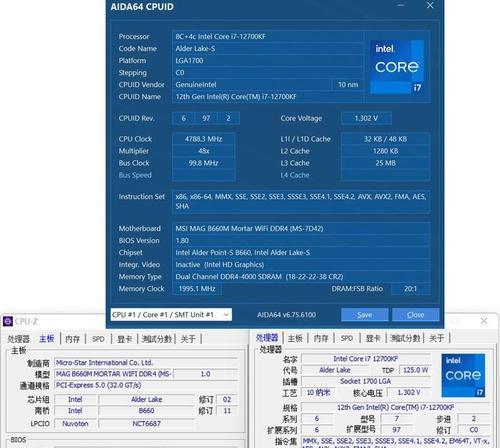Viewport: 500px width, 448px height.
Task: Open SPD tab in right CPU-Z window
Action: 347,338
